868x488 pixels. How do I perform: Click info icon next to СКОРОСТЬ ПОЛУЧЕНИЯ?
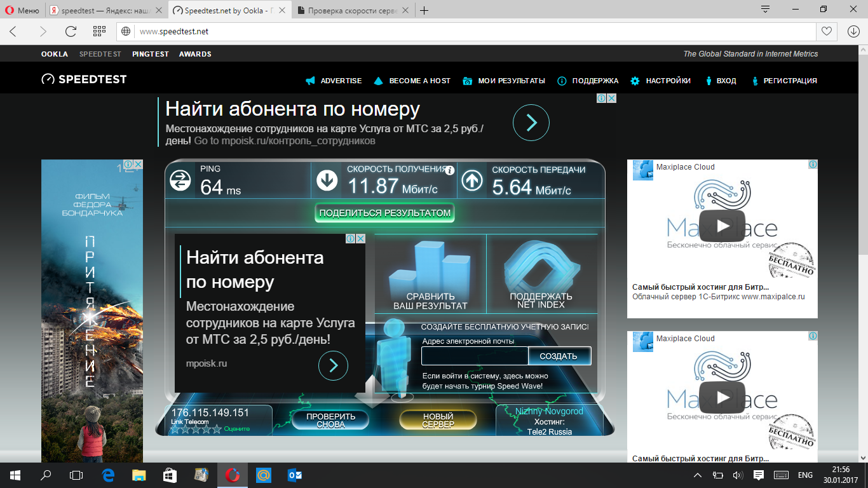450,170
